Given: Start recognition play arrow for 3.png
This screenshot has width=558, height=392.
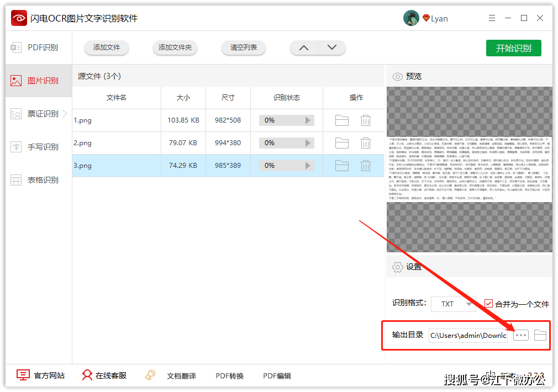Looking at the screenshot, I should pos(308,166).
